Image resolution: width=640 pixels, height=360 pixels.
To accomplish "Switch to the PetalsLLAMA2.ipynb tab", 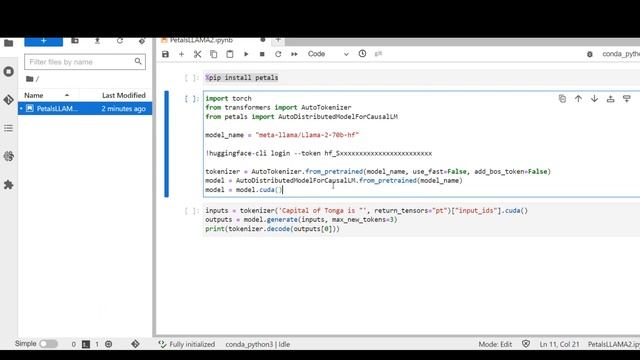I will 201,40.
